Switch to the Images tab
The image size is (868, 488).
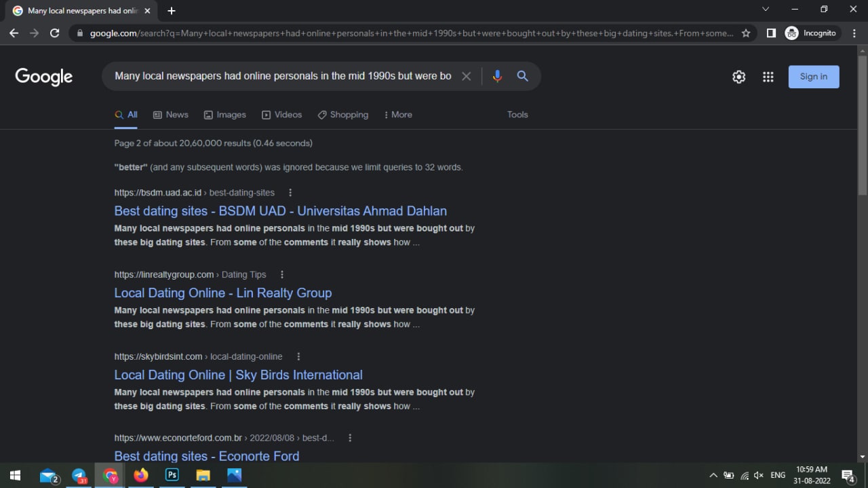coord(225,115)
